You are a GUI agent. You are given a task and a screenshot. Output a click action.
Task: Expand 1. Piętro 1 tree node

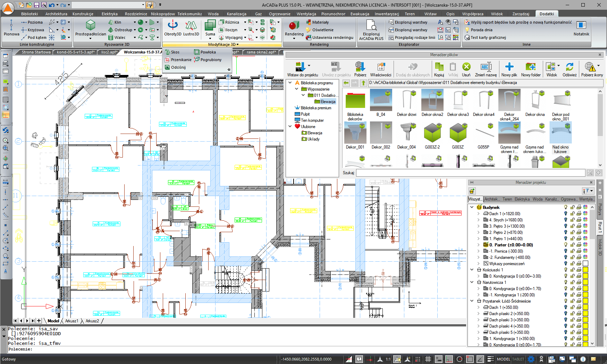click(x=479, y=239)
